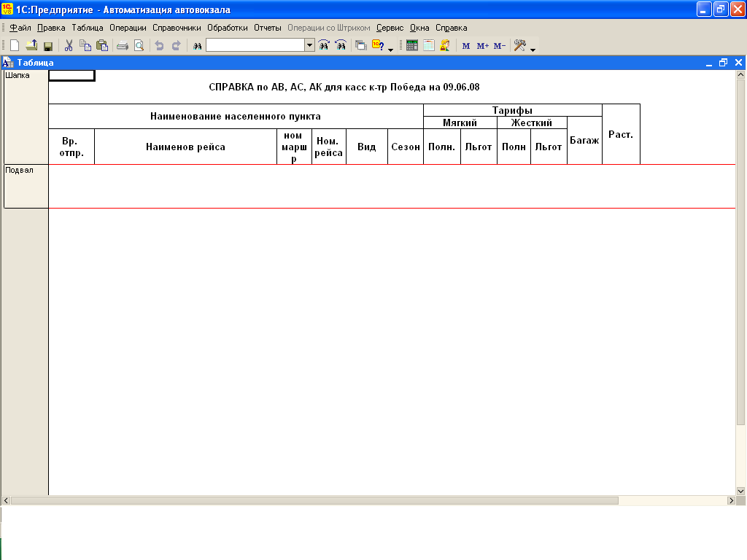Cut selection with the scissors icon
This screenshot has width=747, height=560.
69,46
